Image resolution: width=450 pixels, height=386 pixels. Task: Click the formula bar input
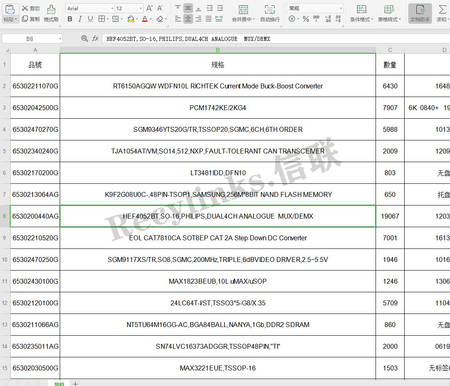[276, 39]
